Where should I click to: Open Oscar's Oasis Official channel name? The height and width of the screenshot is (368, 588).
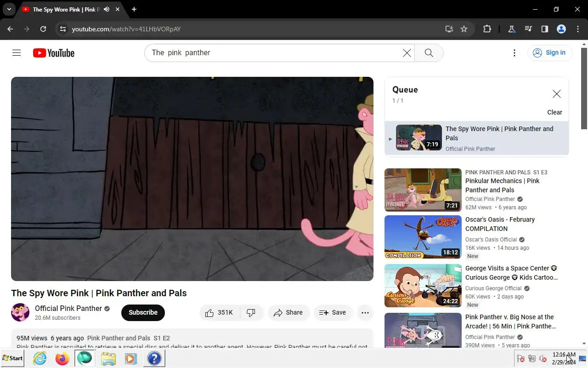(x=491, y=240)
